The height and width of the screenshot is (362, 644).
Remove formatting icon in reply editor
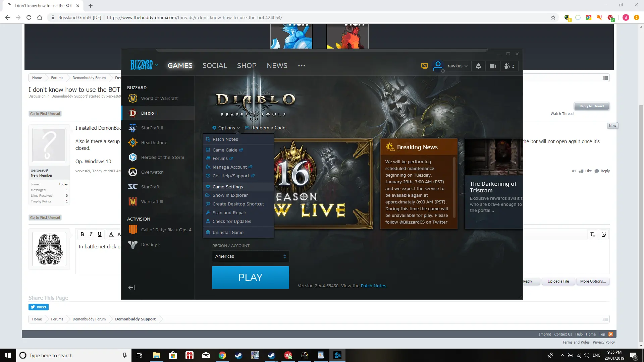pyautogui.click(x=592, y=234)
